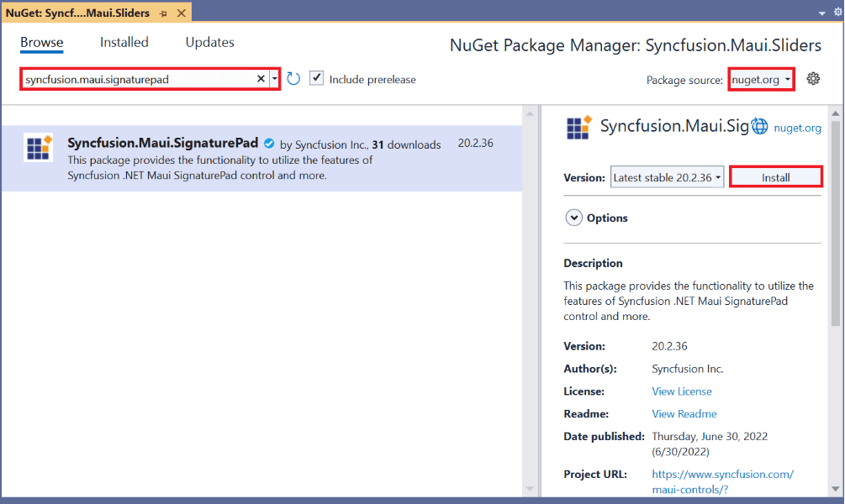
Task: Clear search text with X icon
Action: coord(261,79)
